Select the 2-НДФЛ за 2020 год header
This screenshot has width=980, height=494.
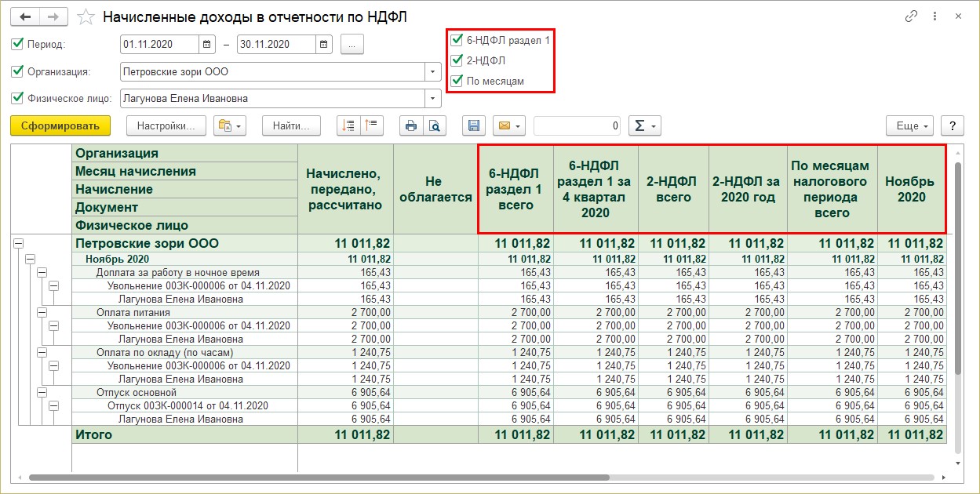point(748,189)
